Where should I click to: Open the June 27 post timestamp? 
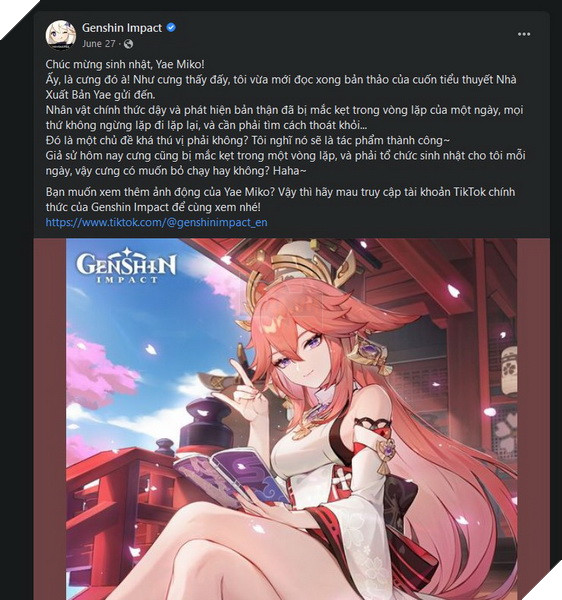(98, 44)
